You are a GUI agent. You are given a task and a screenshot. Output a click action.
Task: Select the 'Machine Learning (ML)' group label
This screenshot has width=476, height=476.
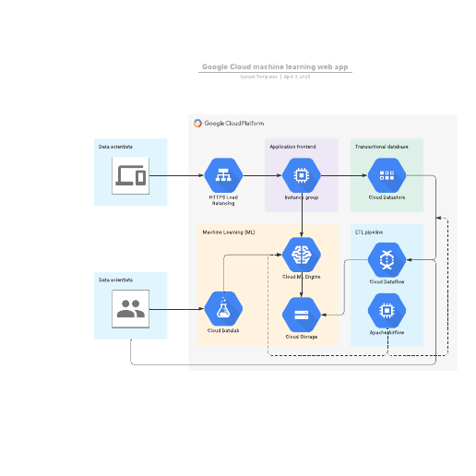click(229, 232)
